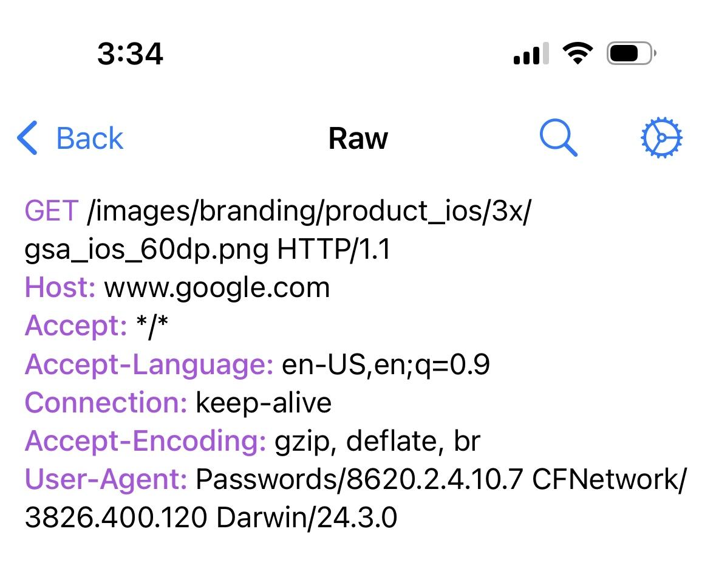Tap the www.google.com host value
The image size is (716, 588).
(217, 289)
